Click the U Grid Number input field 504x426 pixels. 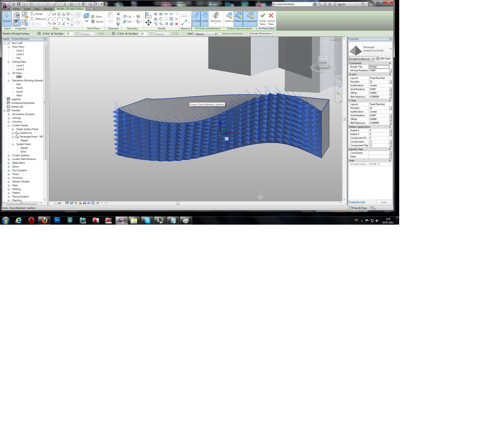[69, 34]
